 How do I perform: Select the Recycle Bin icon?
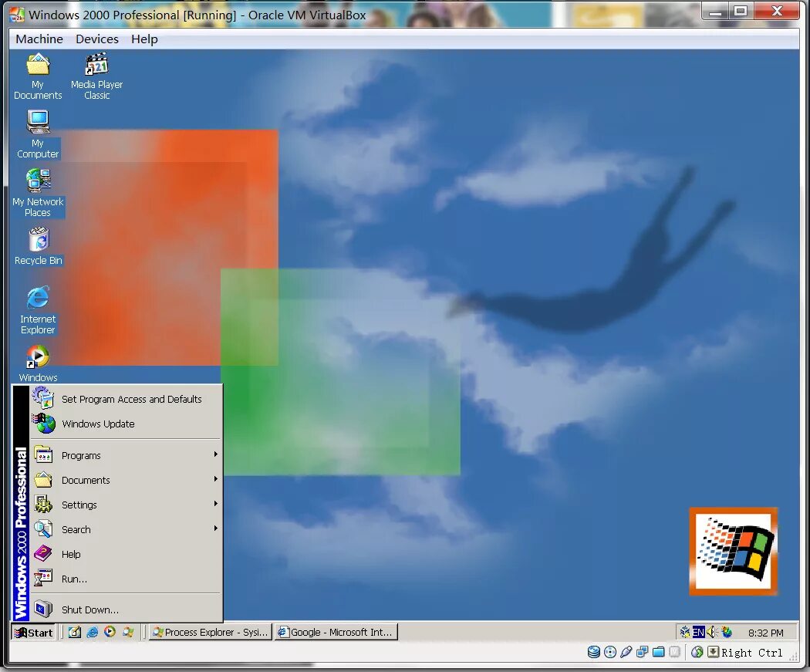pos(38,247)
